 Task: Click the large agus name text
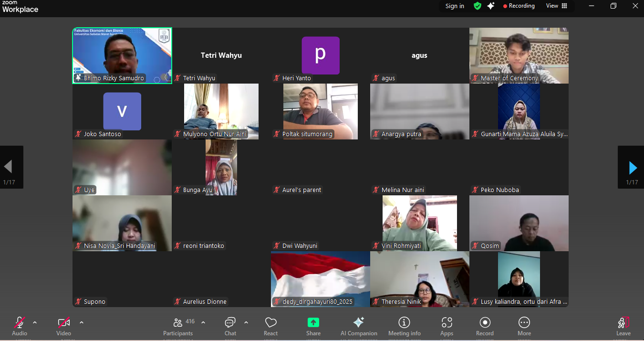[x=420, y=55]
